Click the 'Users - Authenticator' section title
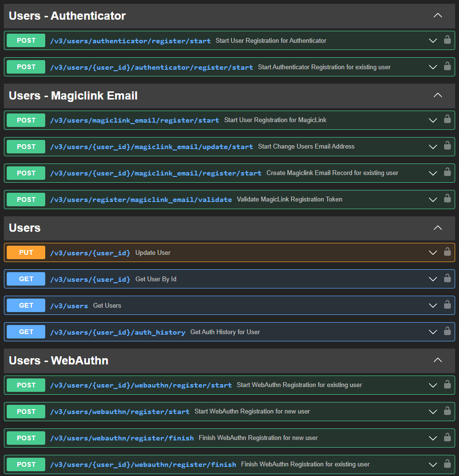Screen dimensions: 459x476 click(x=67, y=16)
